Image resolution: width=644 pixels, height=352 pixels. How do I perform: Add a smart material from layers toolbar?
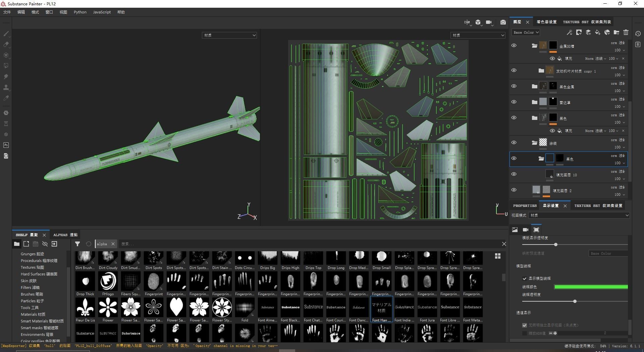click(x=607, y=32)
